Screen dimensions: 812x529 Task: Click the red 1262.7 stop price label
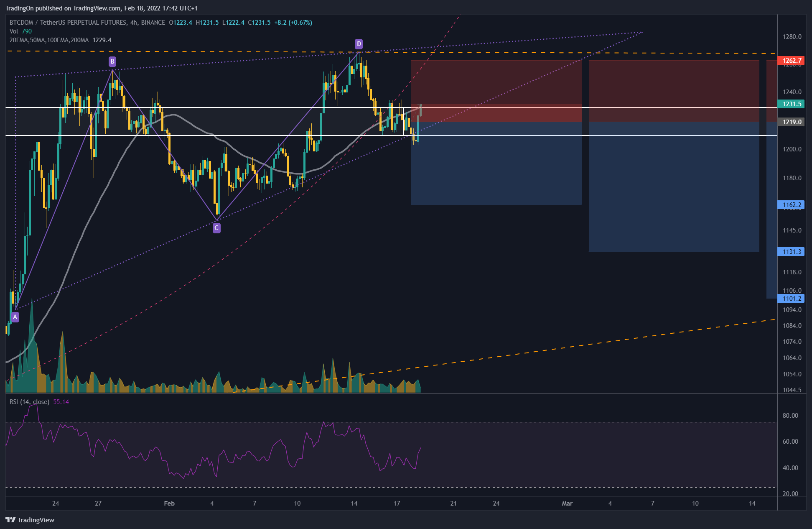(791, 61)
